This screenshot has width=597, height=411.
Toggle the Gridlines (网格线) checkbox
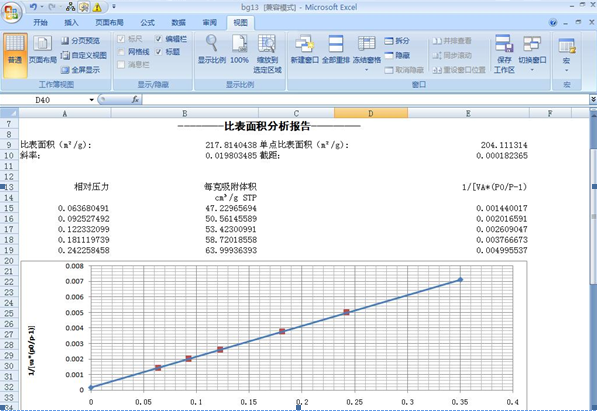coord(121,52)
